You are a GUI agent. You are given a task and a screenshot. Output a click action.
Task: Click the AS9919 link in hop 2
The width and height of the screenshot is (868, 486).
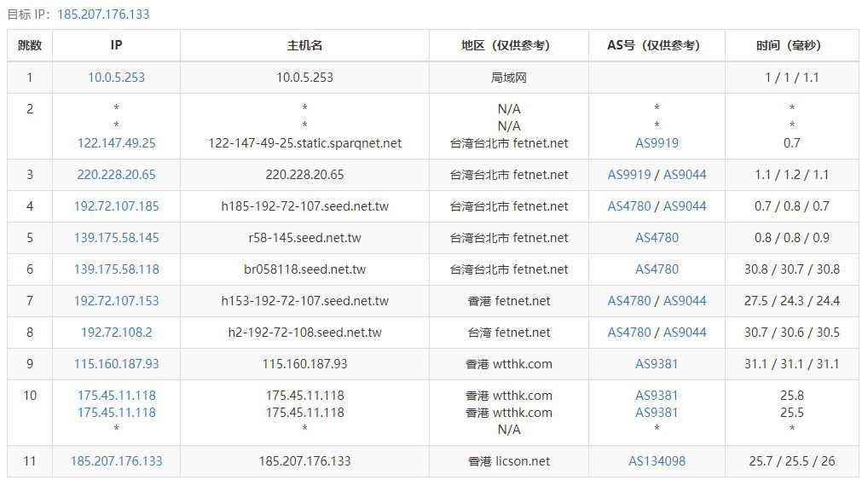(657, 142)
